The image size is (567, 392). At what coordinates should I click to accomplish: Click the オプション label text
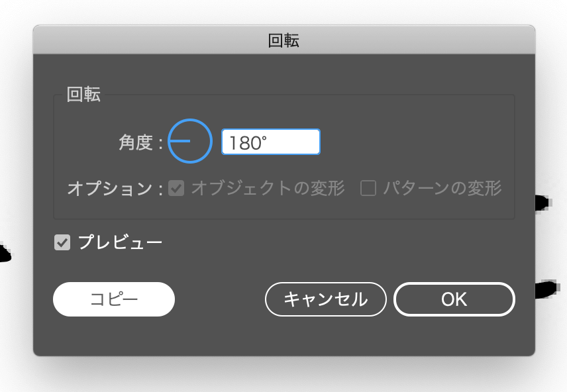(x=110, y=189)
